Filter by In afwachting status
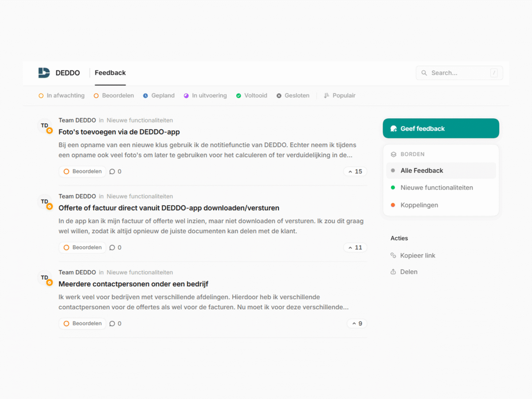 (62, 95)
